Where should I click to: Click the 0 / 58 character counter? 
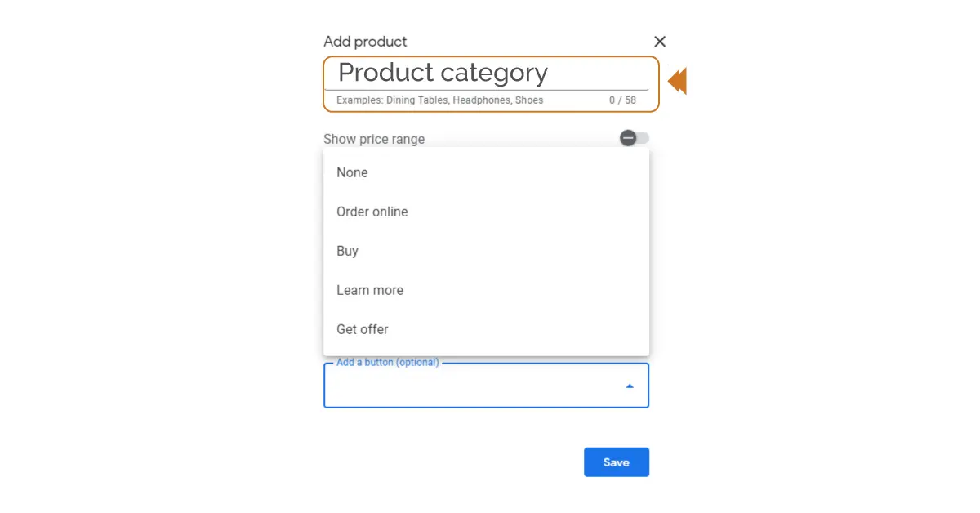click(x=622, y=100)
